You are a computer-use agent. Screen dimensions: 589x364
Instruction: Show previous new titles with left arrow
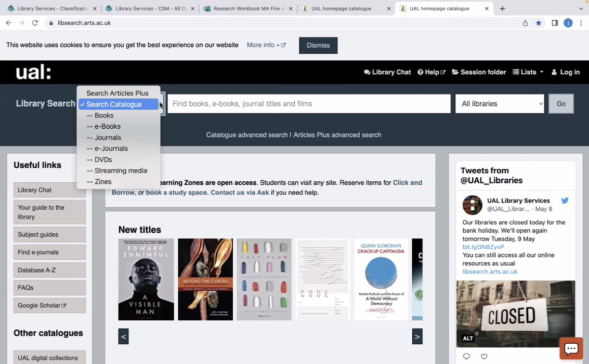coord(123,336)
